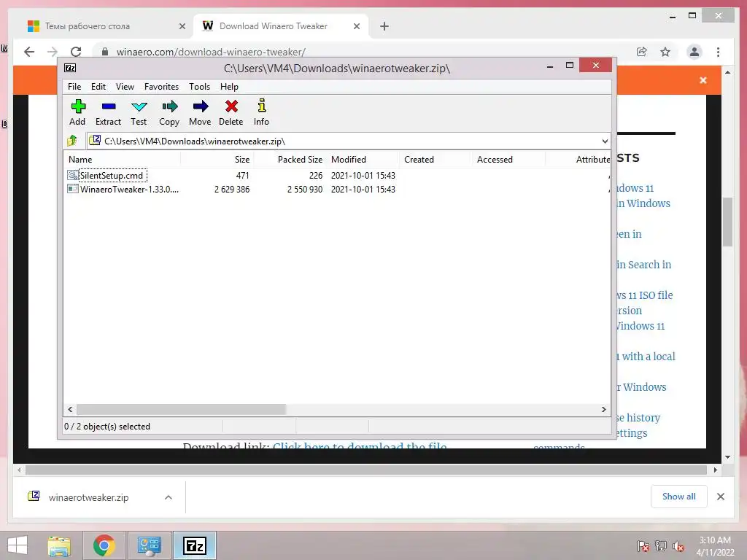Expand winaerotweaker.zip download options chevron
747x560 pixels.
pos(169,497)
